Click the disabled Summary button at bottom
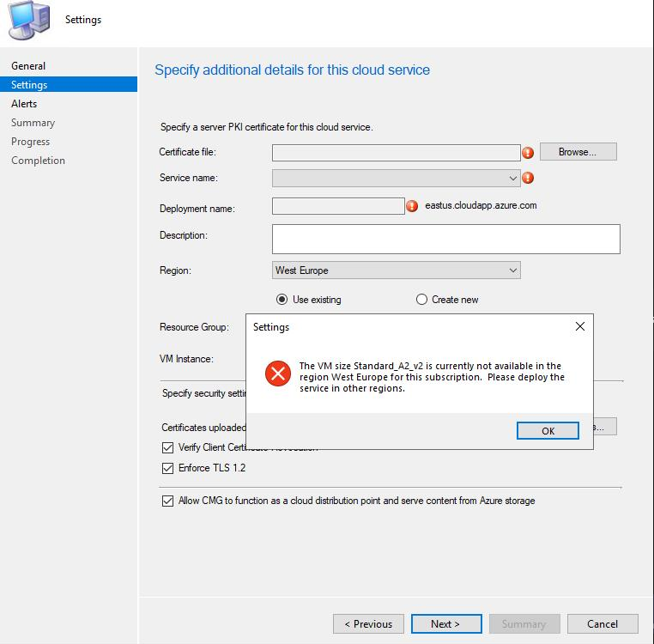Image resolution: width=654 pixels, height=644 pixels. coord(524,624)
